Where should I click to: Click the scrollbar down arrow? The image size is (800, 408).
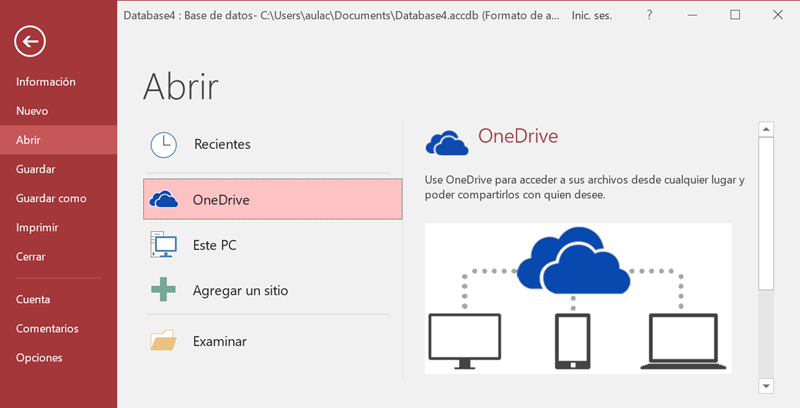point(766,386)
